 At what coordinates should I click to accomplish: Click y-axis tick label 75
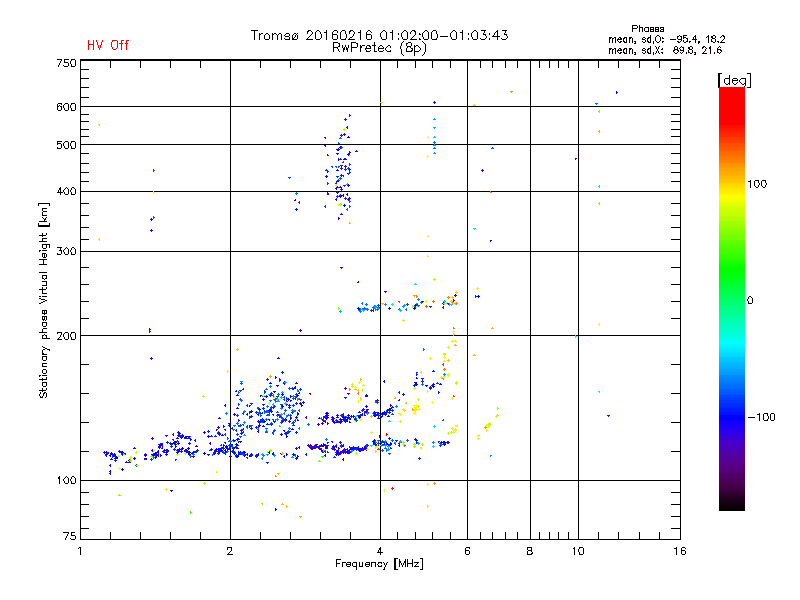70,536
